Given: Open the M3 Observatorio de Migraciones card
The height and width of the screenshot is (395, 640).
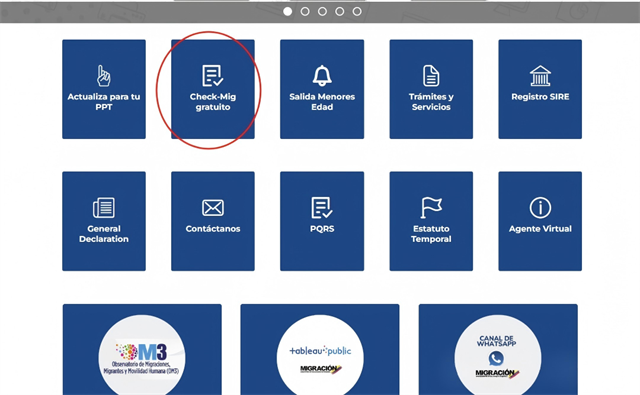Looking at the screenshot, I should pos(142,349).
